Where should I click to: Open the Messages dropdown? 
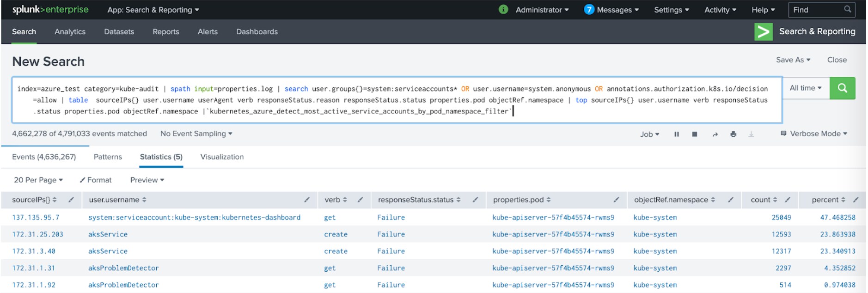click(618, 10)
